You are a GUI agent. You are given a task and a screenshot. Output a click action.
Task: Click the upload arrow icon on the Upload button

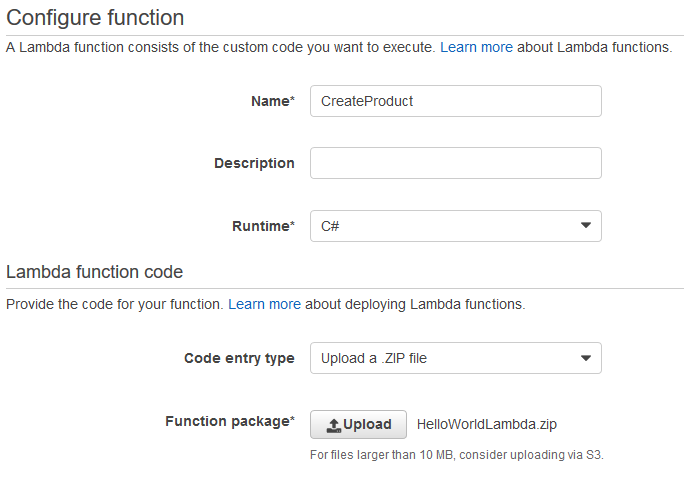pos(334,425)
